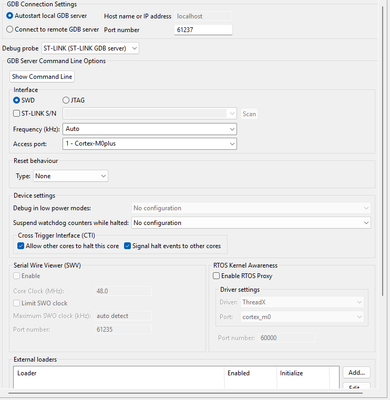
Task: Open Debug in low power modes dropdown
Action: pyautogui.click(x=251, y=208)
